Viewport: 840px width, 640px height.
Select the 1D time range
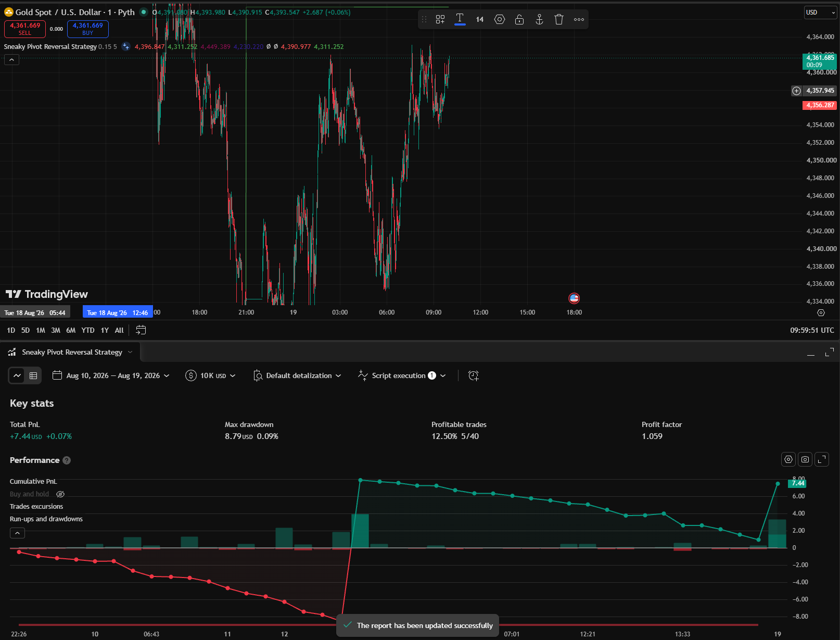point(11,330)
